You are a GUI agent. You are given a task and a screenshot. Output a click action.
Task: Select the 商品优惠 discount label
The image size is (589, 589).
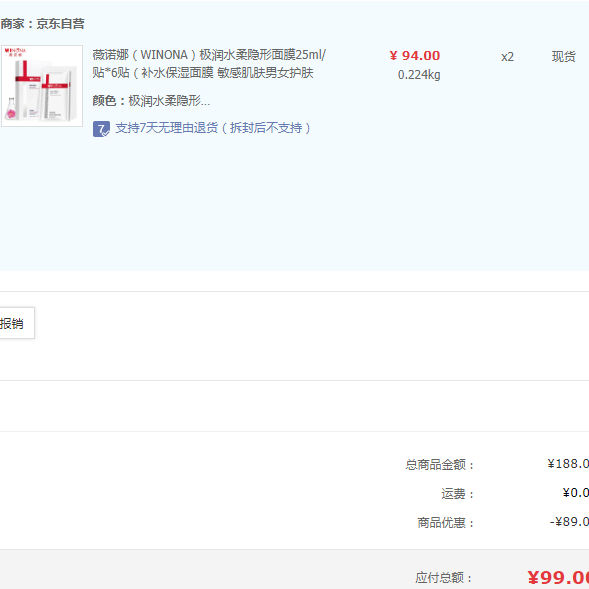click(x=446, y=523)
